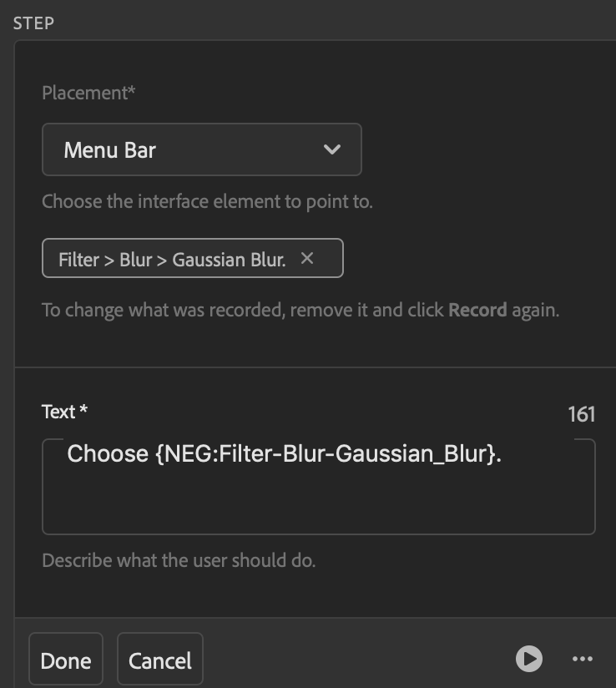
Task: Cancel editing the step
Action: (159, 660)
